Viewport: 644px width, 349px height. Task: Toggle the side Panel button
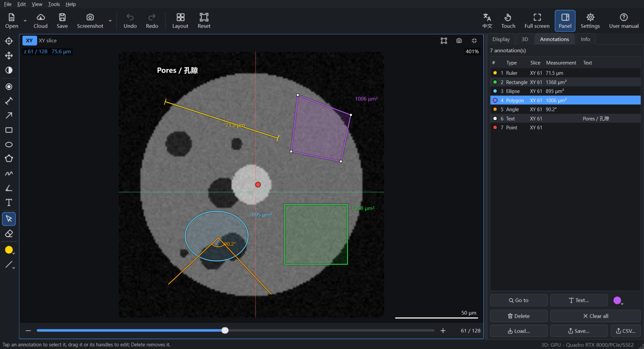tap(565, 21)
